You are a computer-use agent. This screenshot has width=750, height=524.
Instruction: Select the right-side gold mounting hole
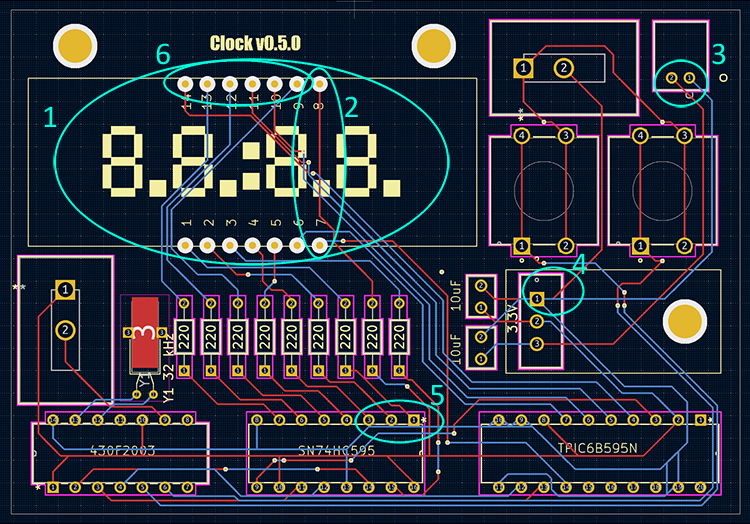[x=687, y=321]
